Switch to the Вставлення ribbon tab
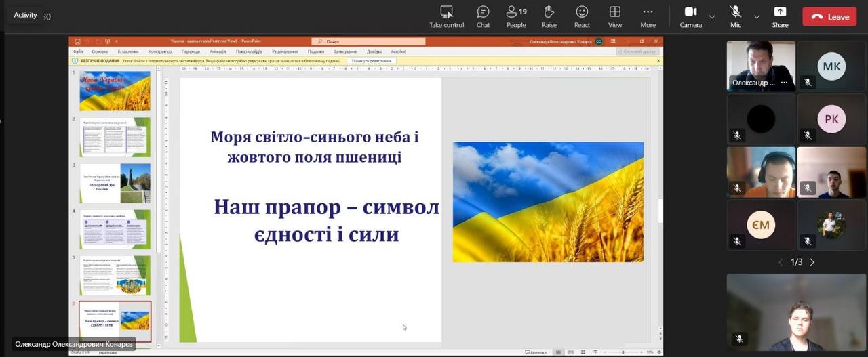Image resolution: width=868 pixels, height=357 pixels. 128,51
